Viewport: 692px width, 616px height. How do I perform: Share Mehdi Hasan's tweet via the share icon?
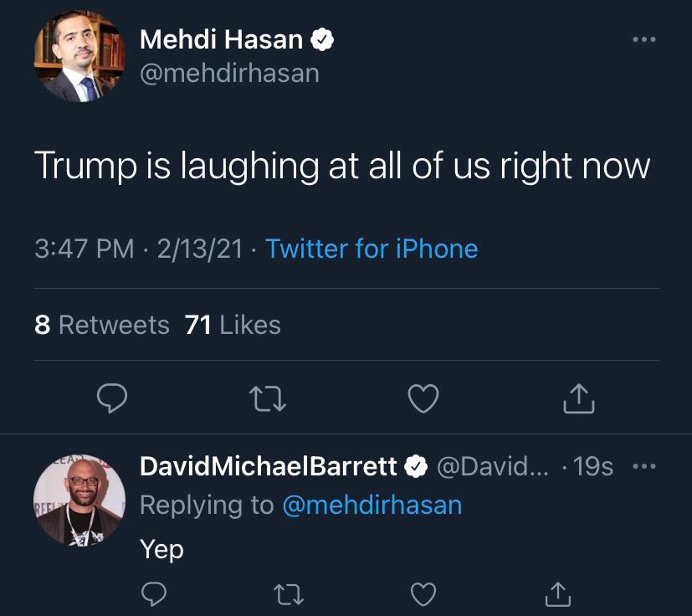[577, 399]
